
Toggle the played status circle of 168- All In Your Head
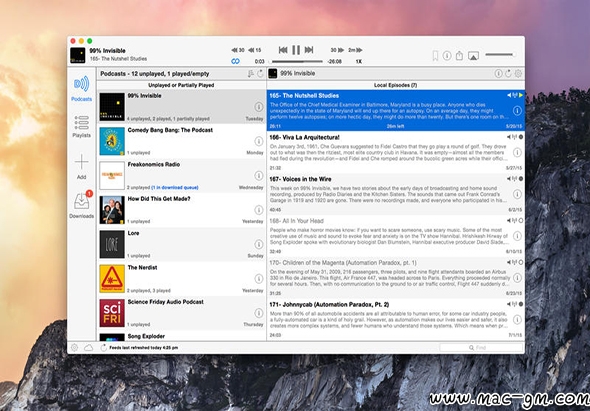tap(521, 221)
